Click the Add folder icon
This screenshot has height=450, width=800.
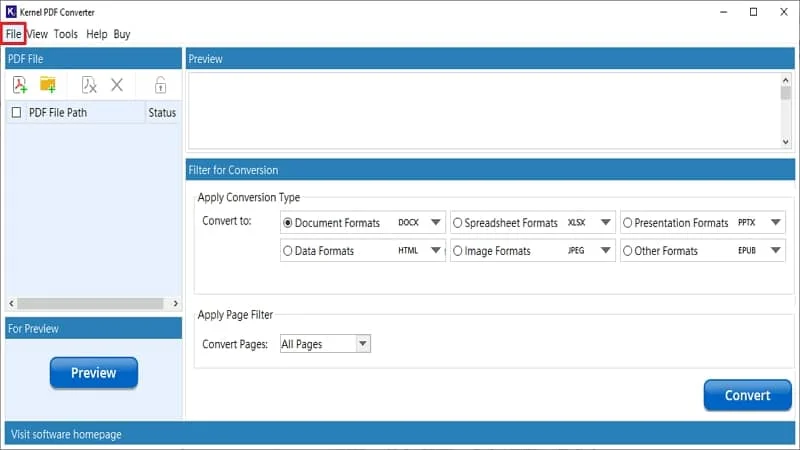48,85
